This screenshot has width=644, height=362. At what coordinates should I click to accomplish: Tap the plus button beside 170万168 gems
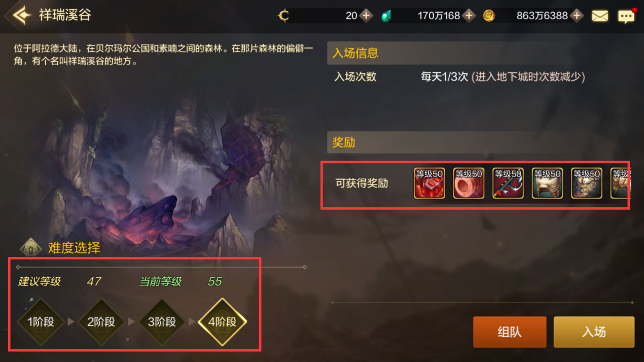click(x=469, y=16)
